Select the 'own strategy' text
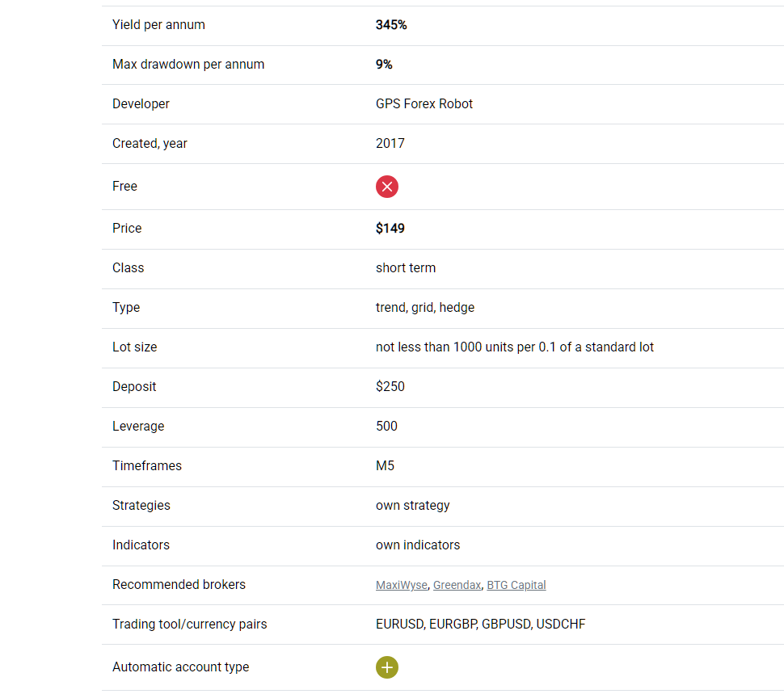Viewport: 784px width, 694px height. click(413, 506)
